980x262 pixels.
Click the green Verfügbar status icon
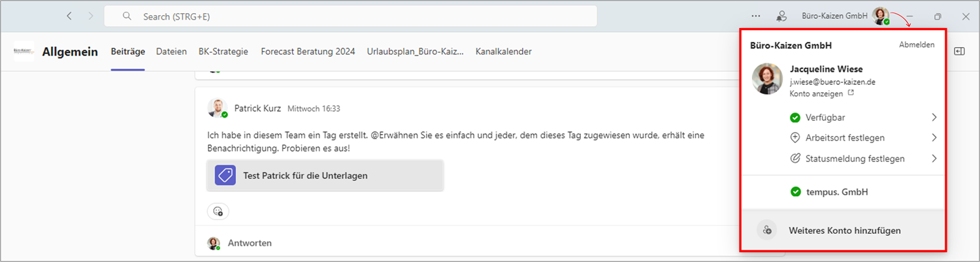(x=795, y=118)
